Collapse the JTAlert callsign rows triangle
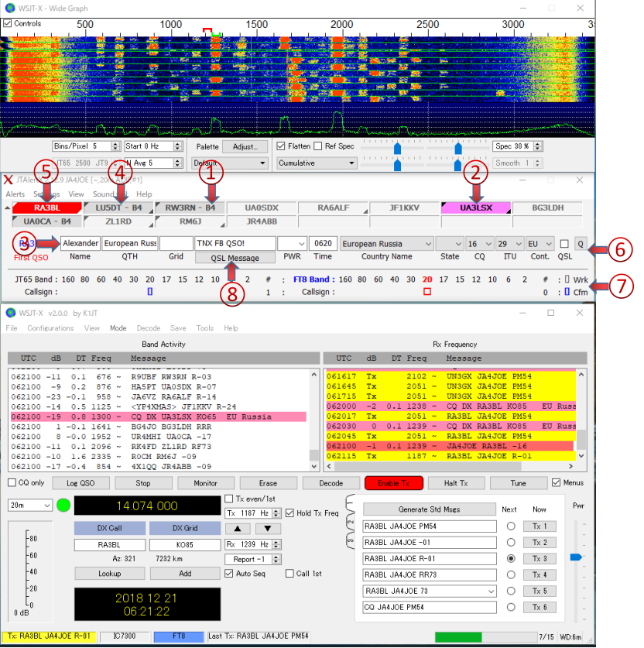 point(8,208)
